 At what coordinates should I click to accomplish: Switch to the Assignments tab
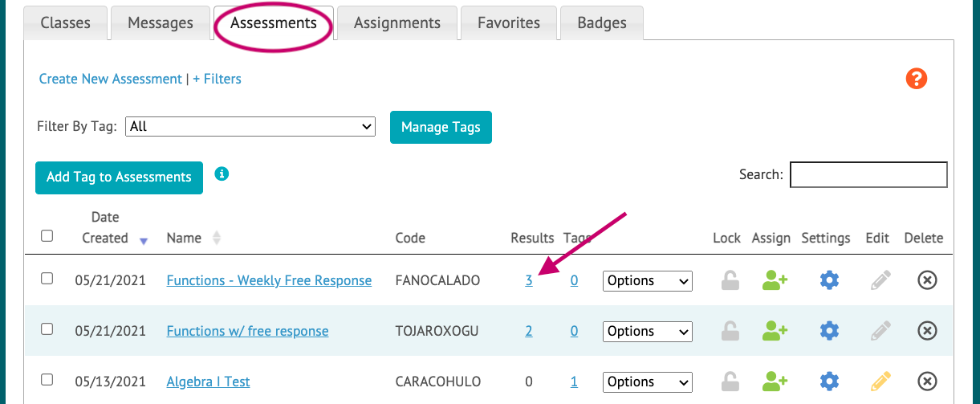pyautogui.click(x=397, y=22)
